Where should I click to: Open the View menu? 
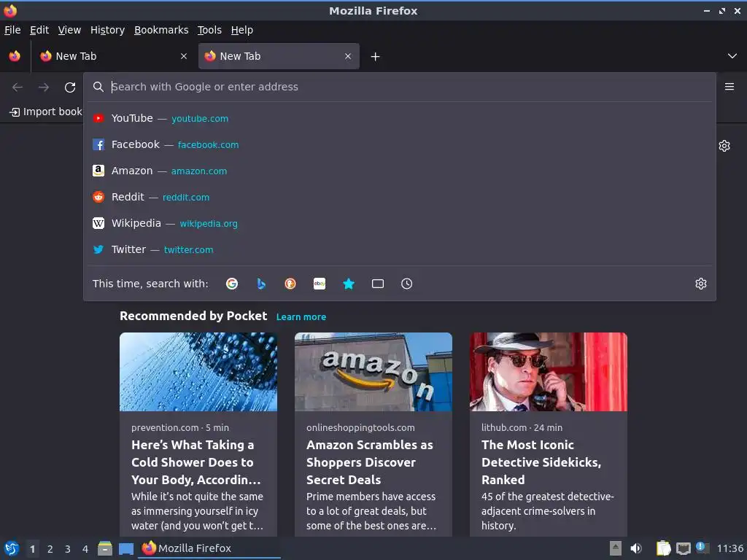(x=69, y=30)
